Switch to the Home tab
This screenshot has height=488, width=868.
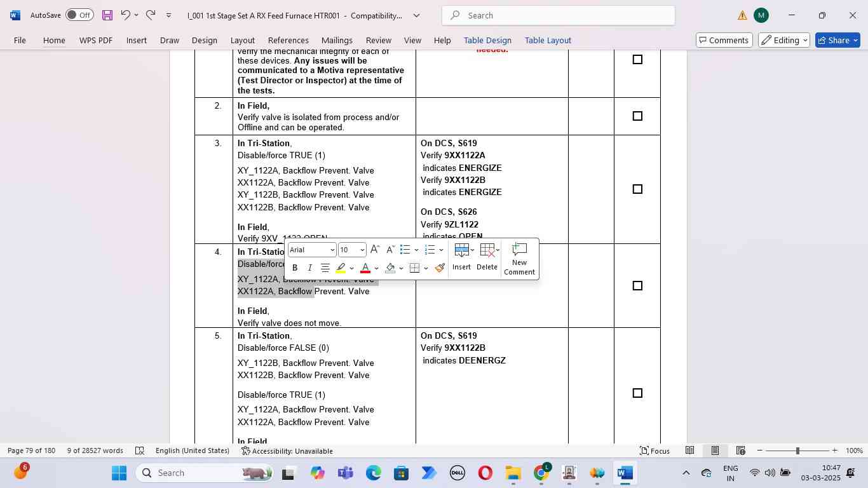point(54,40)
